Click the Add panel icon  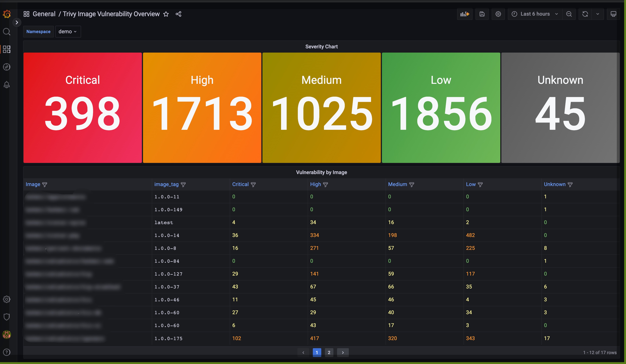[464, 14]
